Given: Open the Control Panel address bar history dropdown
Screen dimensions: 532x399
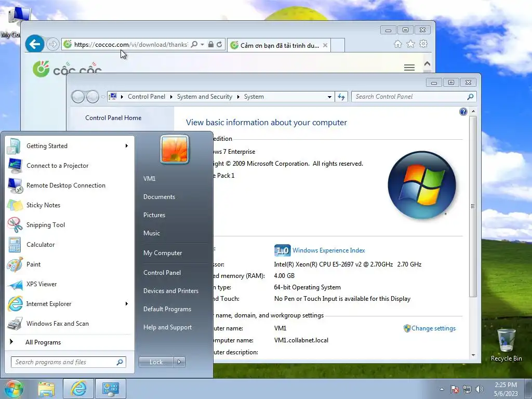Looking at the screenshot, I should (329, 97).
